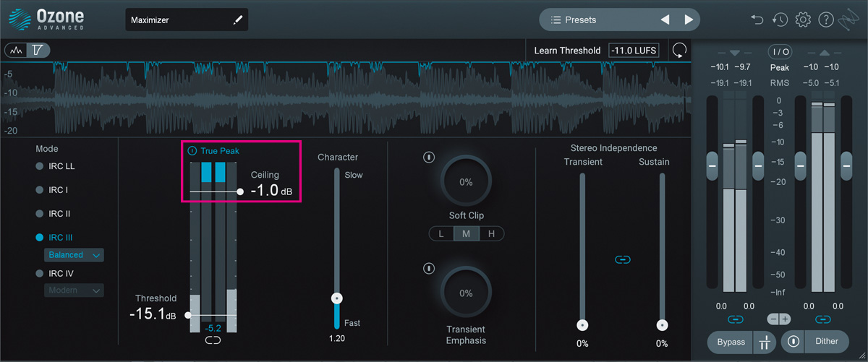Screen dimensions: 868x362
Task: Open settings gear icon
Action: click(803, 20)
